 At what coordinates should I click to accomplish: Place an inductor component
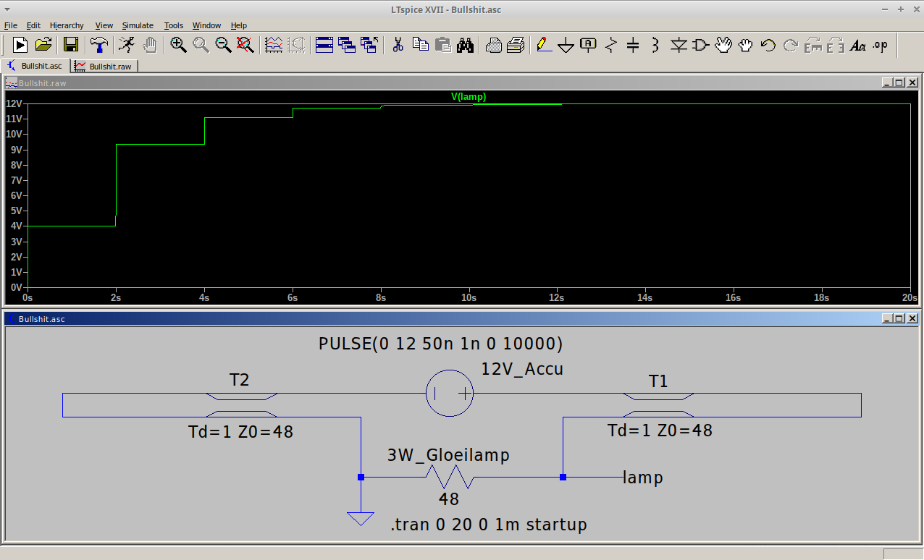(655, 45)
